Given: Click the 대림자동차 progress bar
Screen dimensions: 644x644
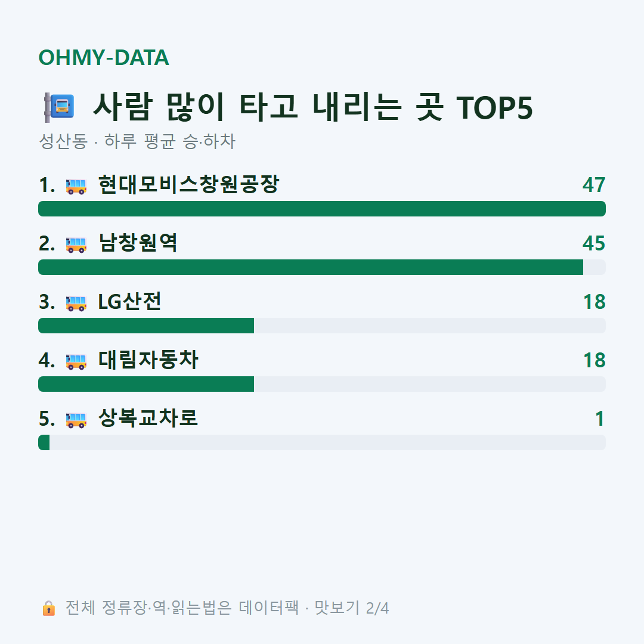Looking at the screenshot, I should [322, 383].
